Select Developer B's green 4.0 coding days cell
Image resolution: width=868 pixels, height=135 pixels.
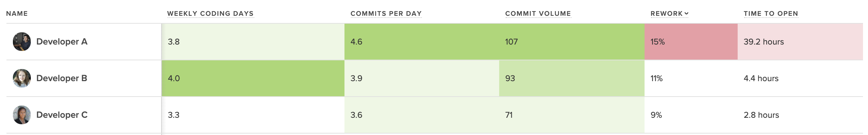click(253, 78)
